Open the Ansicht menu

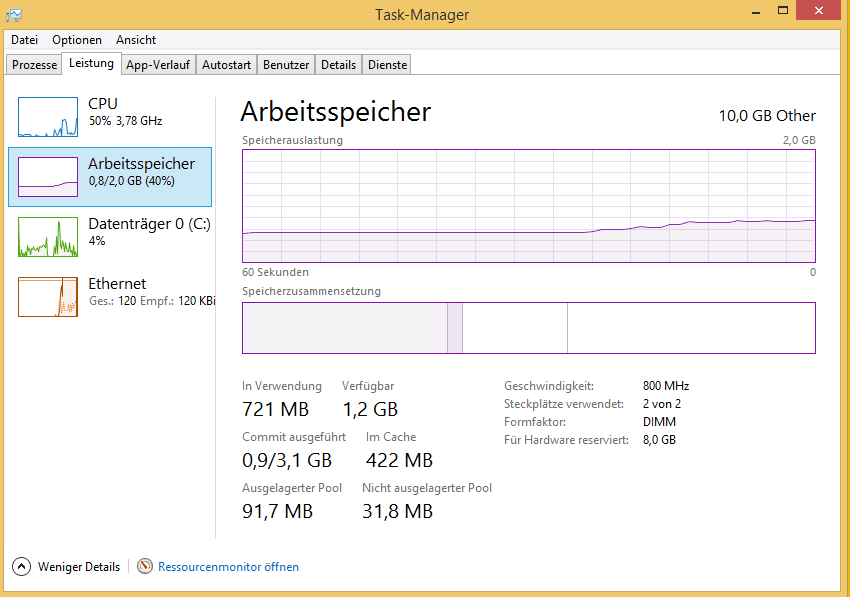pos(136,40)
